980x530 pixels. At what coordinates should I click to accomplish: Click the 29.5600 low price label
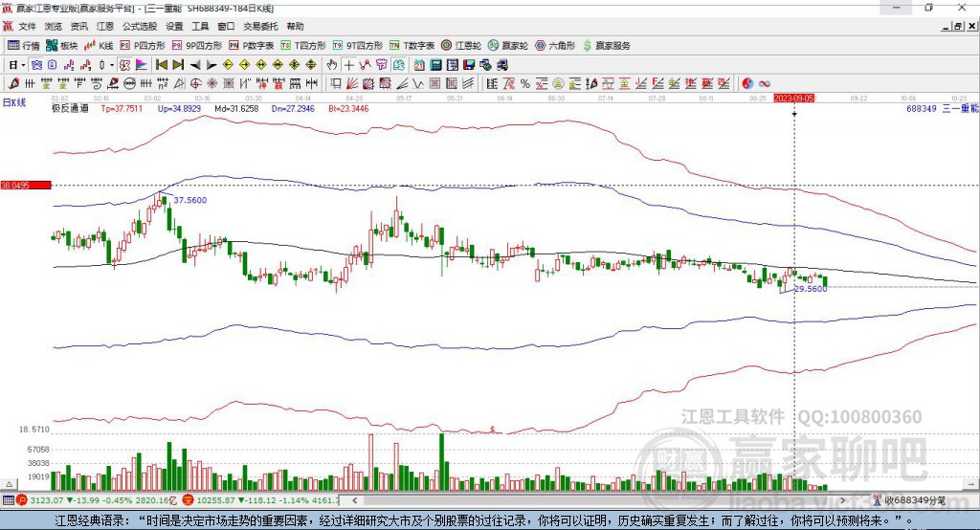810,289
